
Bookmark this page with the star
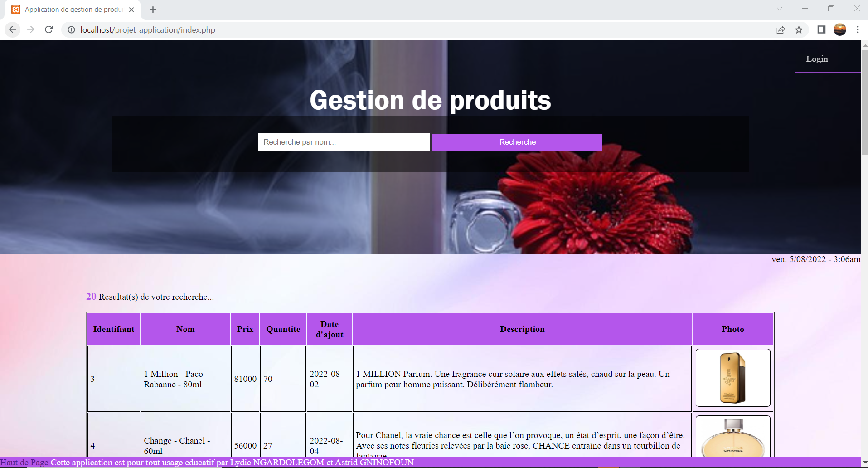point(799,30)
